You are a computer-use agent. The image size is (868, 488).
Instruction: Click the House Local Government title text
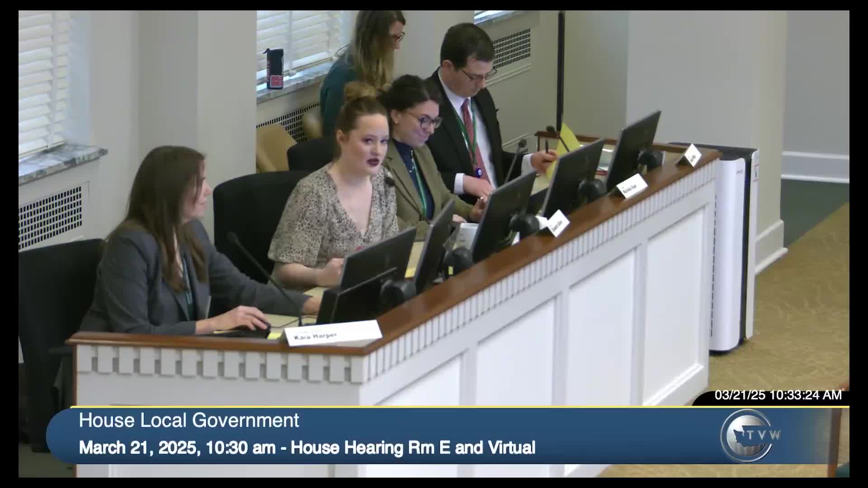click(189, 420)
